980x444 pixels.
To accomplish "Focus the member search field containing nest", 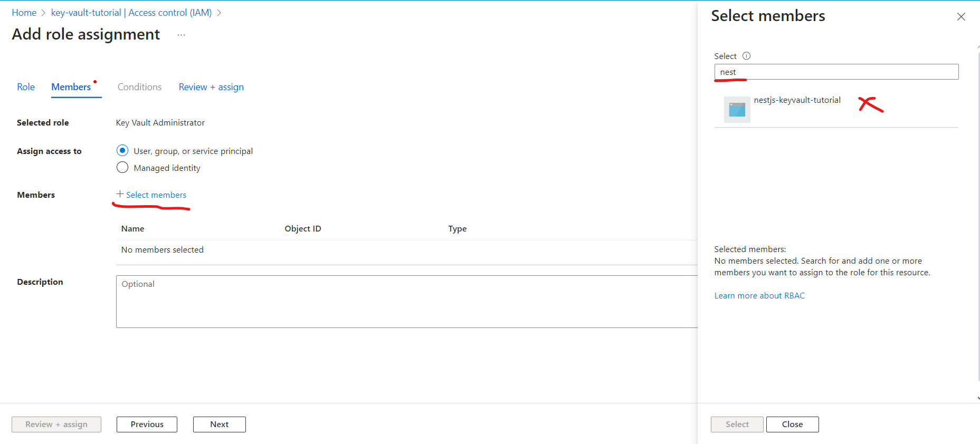I will [x=836, y=72].
